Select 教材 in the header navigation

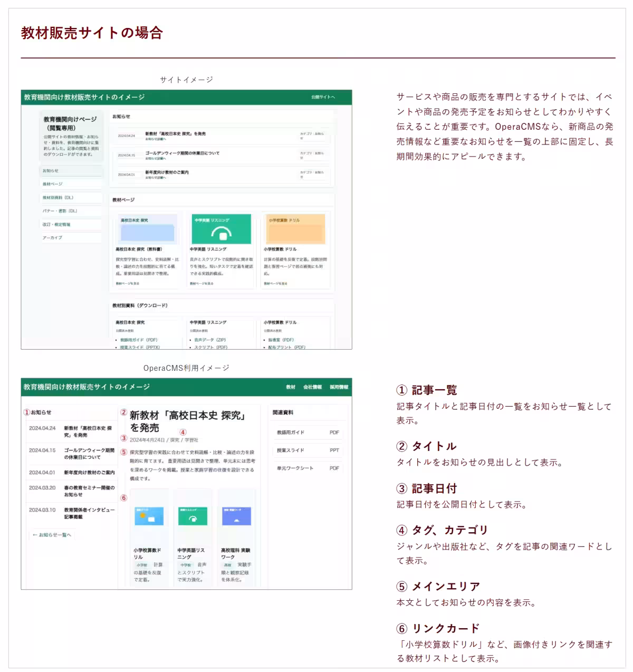(x=290, y=386)
